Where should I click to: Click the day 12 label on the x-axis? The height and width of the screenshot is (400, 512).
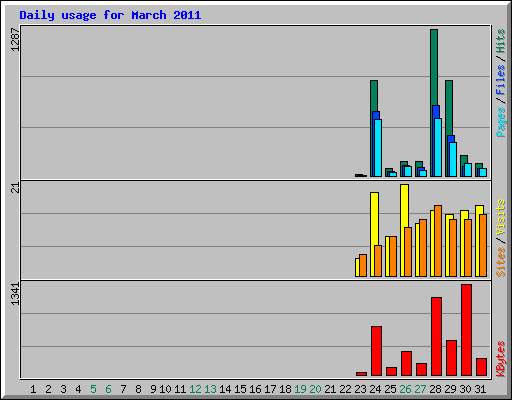tap(195, 389)
